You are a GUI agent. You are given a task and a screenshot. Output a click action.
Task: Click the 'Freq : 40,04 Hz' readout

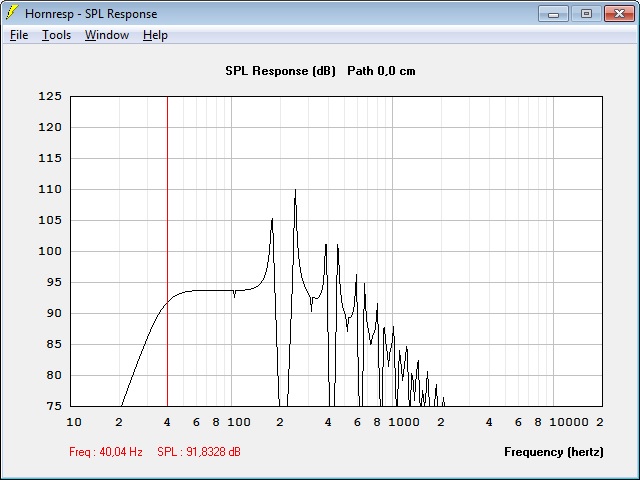click(x=106, y=452)
